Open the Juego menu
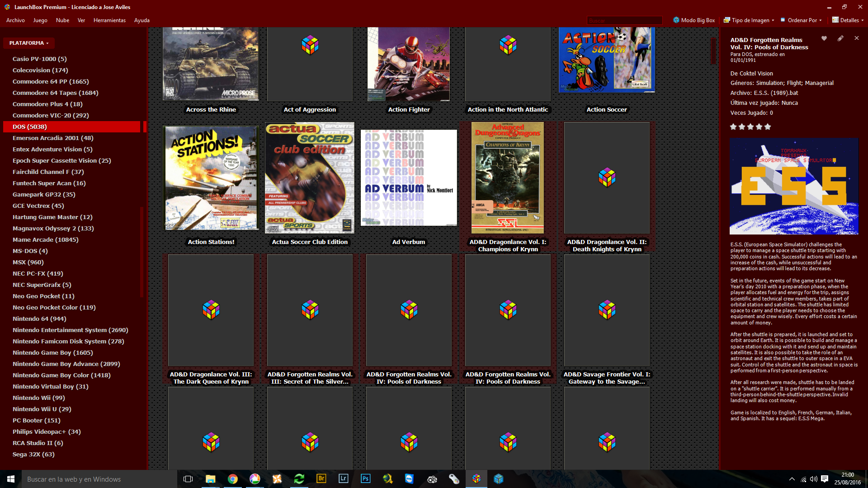Viewport: 868px width, 488px height. pos(40,20)
